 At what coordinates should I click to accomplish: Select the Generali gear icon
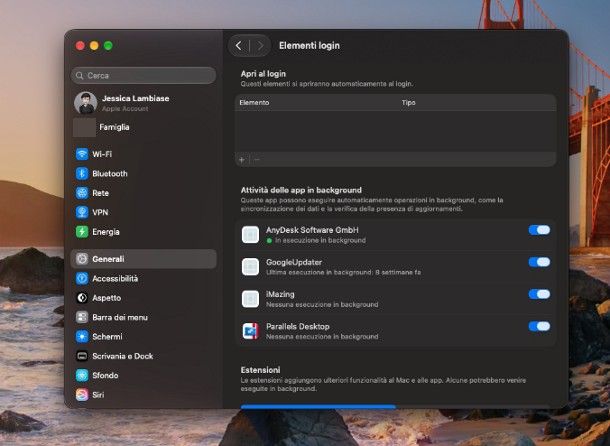tap(82, 259)
